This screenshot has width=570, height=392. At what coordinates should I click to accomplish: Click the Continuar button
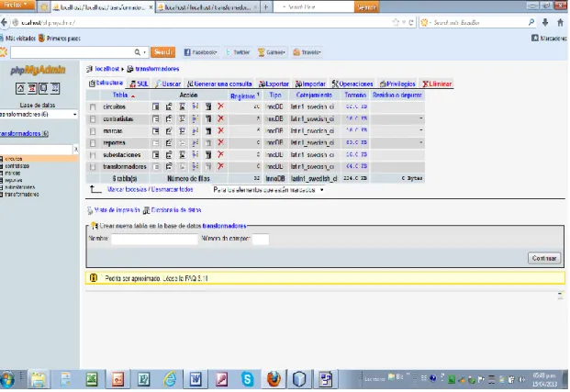544,258
